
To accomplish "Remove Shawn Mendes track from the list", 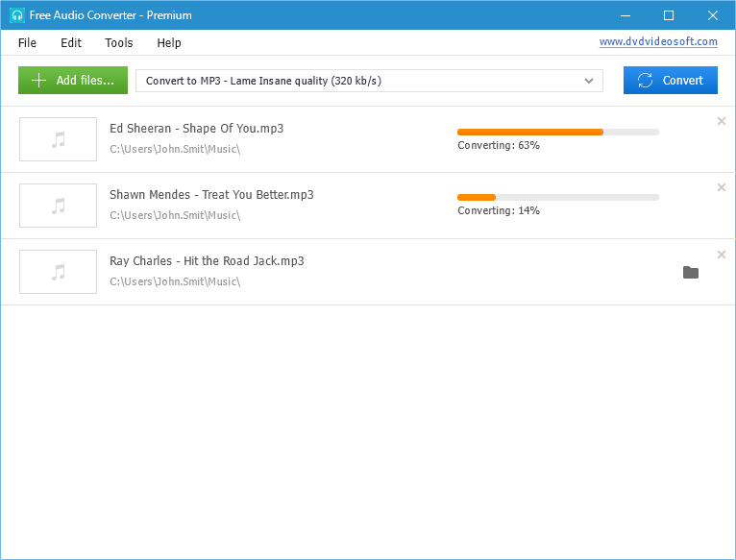I will (722, 187).
